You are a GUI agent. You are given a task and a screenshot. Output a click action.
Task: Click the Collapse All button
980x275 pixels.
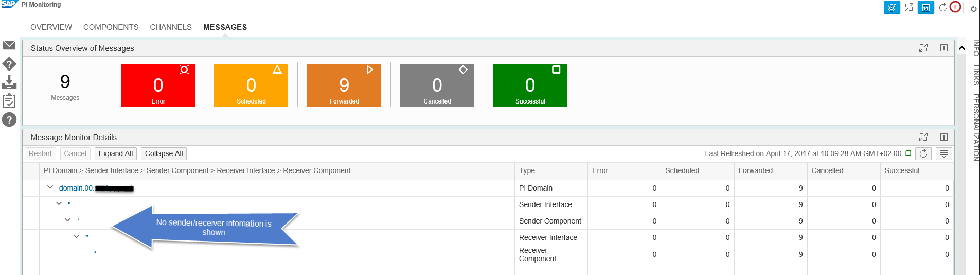click(x=164, y=153)
